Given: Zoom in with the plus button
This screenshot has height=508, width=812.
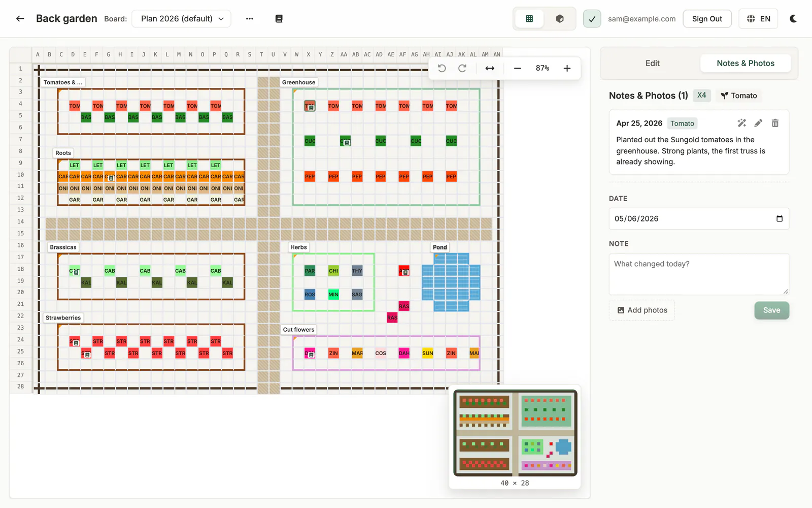Looking at the screenshot, I should pos(567,68).
